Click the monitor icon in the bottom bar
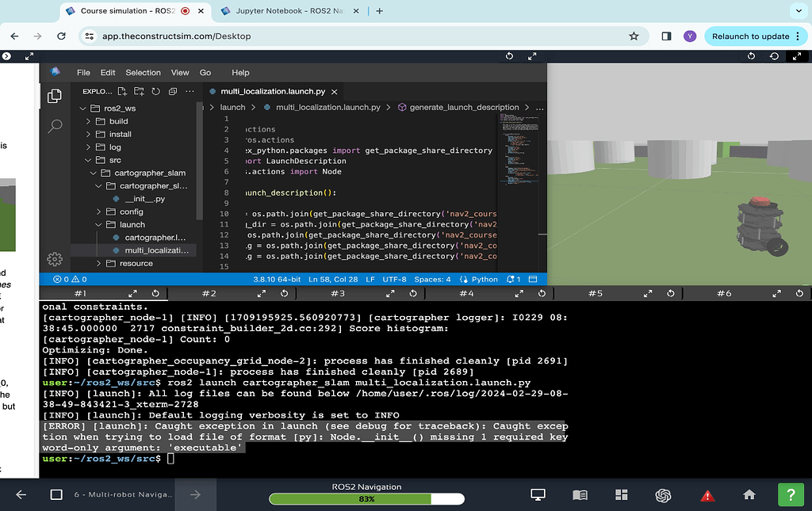The height and width of the screenshot is (511, 812). (x=538, y=494)
